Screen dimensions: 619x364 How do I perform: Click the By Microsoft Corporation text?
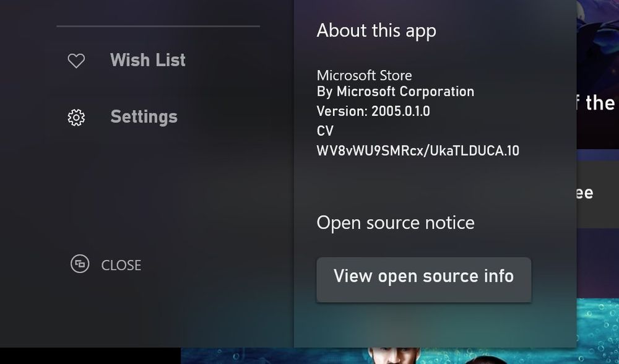click(x=395, y=92)
